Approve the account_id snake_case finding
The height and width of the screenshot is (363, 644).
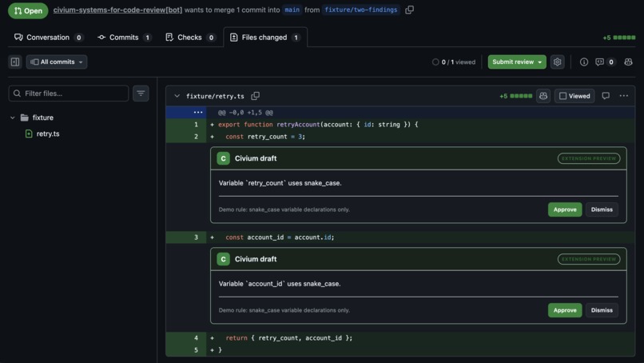pos(565,310)
